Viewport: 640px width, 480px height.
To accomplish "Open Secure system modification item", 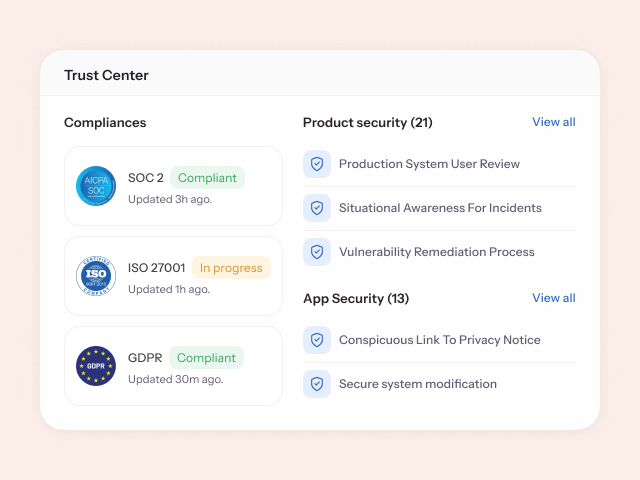I will click(417, 384).
